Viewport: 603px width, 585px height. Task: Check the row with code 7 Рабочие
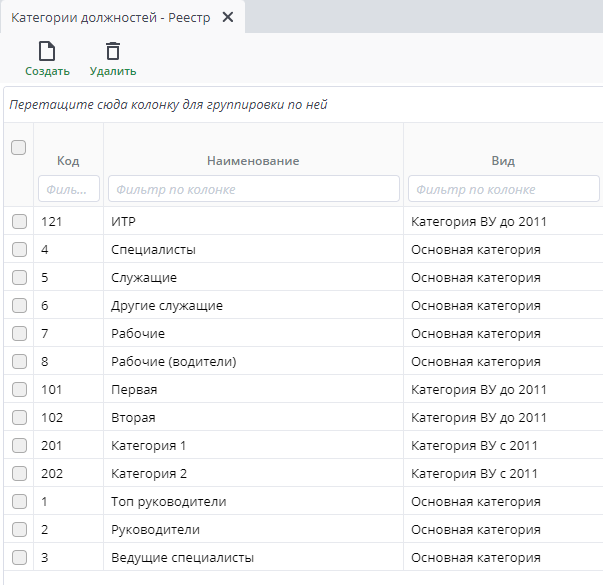click(19, 333)
